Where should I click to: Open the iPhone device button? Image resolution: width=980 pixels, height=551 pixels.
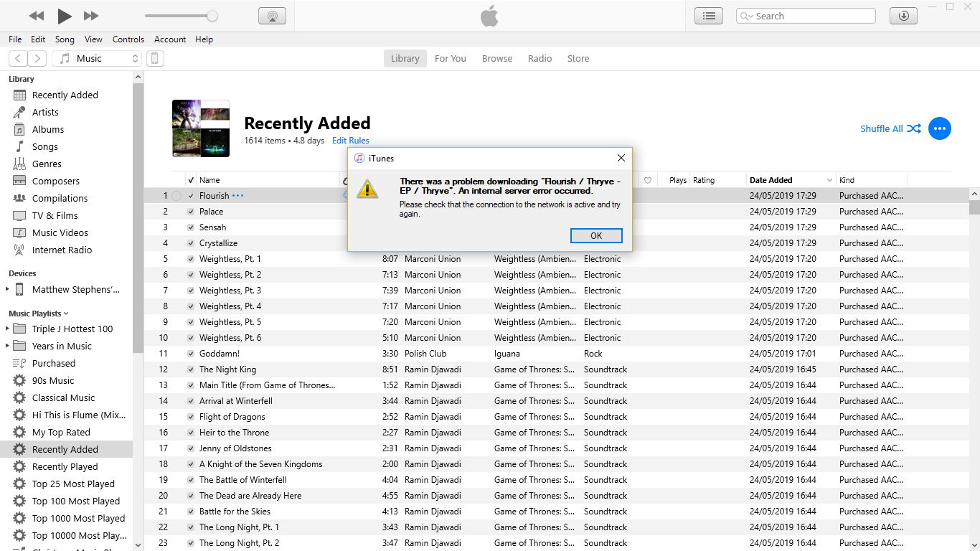[155, 58]
